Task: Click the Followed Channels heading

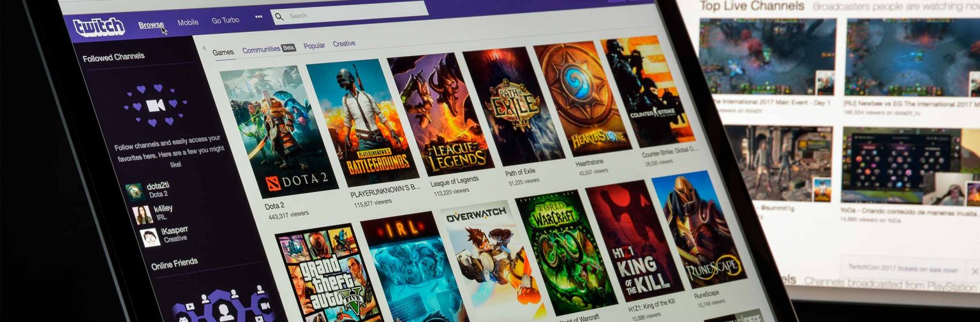Action: click(x=114, y=57)
